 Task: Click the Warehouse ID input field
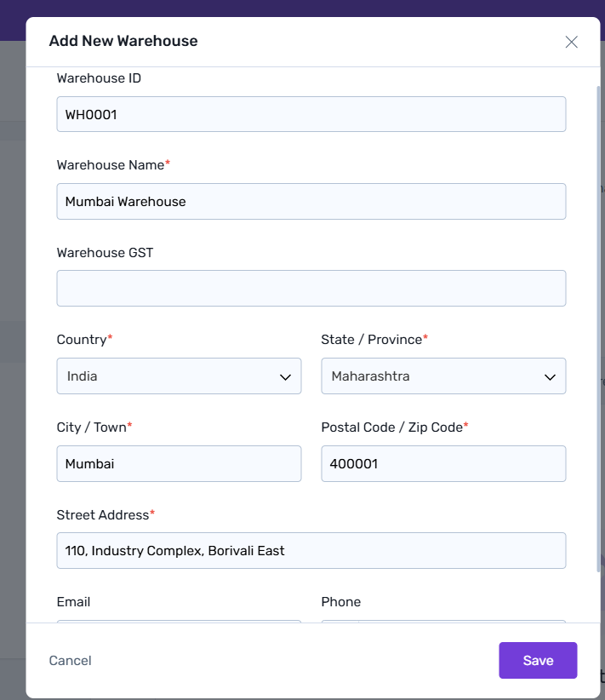tap(311, 114)
